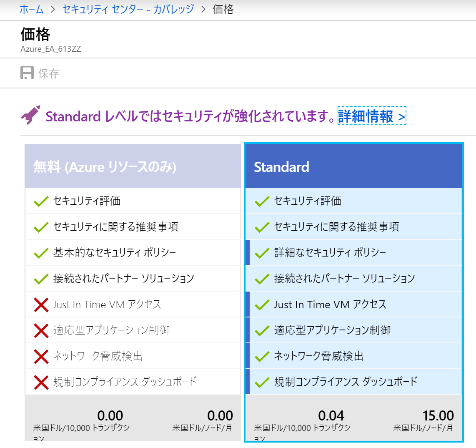Viewport: 476px width, 448px height.
Task: Click red X beside 規制コンプライアンス ダッシュボード
Action: 41,382
